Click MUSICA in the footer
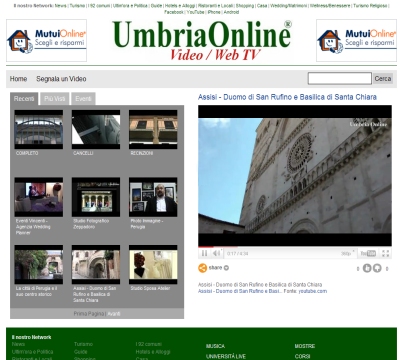The image size is (405, 360). coord(215,346)
